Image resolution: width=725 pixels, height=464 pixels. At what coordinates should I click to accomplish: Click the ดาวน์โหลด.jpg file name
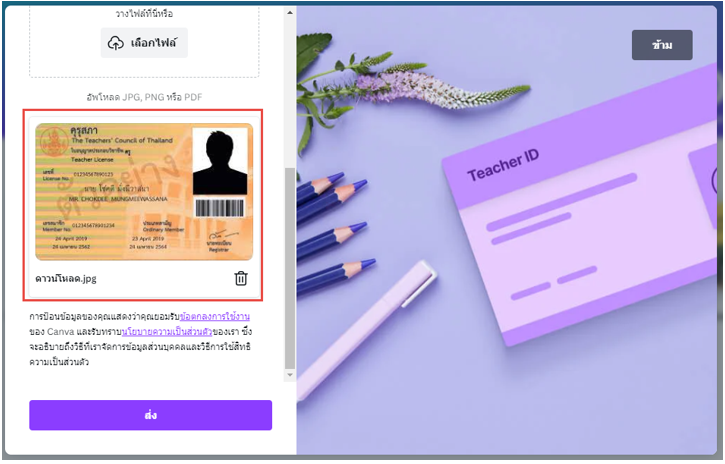pyautogui.click(x=66, y=279)
